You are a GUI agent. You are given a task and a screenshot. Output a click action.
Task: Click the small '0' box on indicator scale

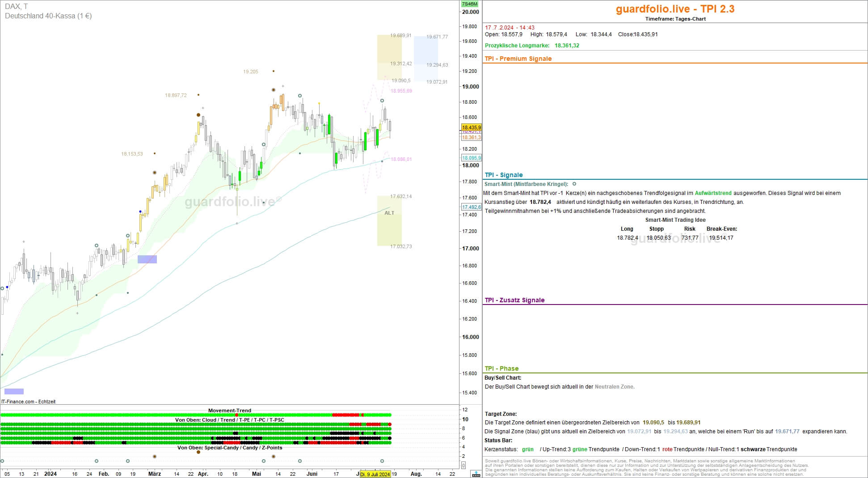click(x=463, y=465)
